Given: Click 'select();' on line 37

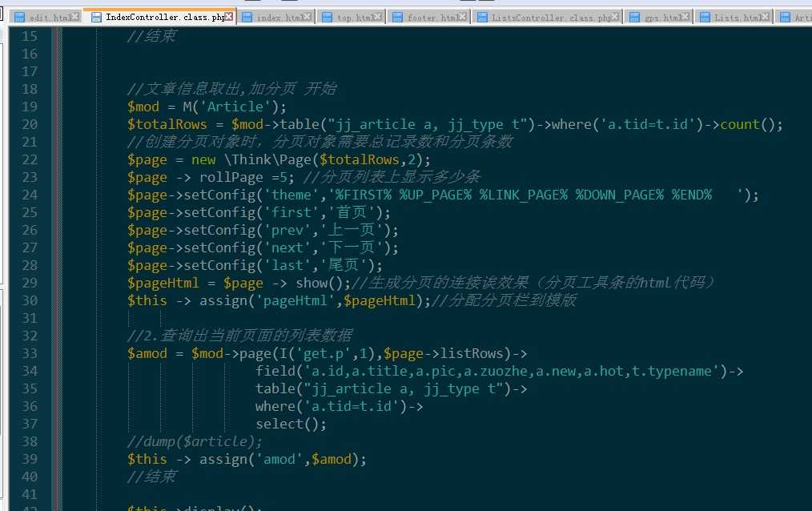Looking at the screenshot, I should [291, 424].
